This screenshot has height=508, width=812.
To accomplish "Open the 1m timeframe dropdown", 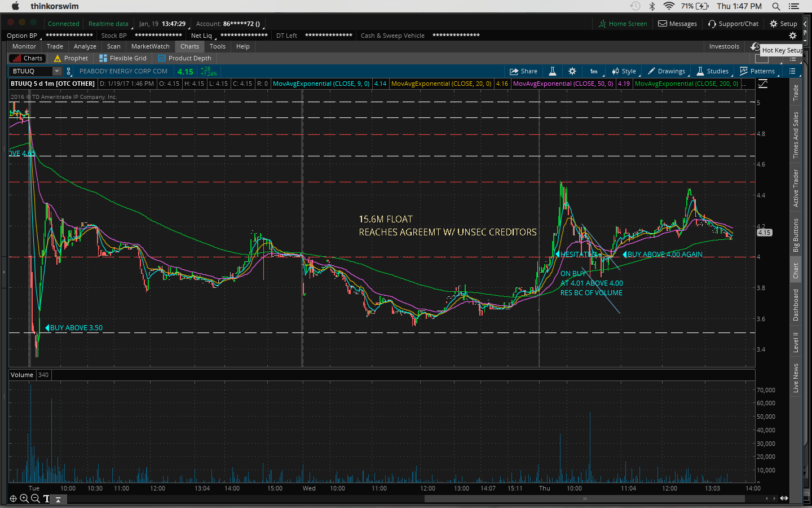I will tap(594, 71).
